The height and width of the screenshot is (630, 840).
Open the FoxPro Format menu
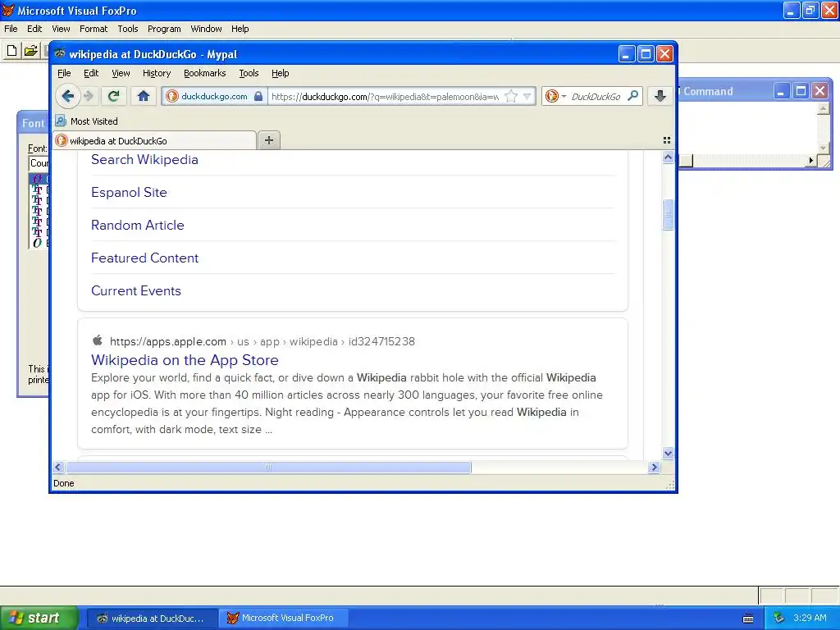coord(94,29)
